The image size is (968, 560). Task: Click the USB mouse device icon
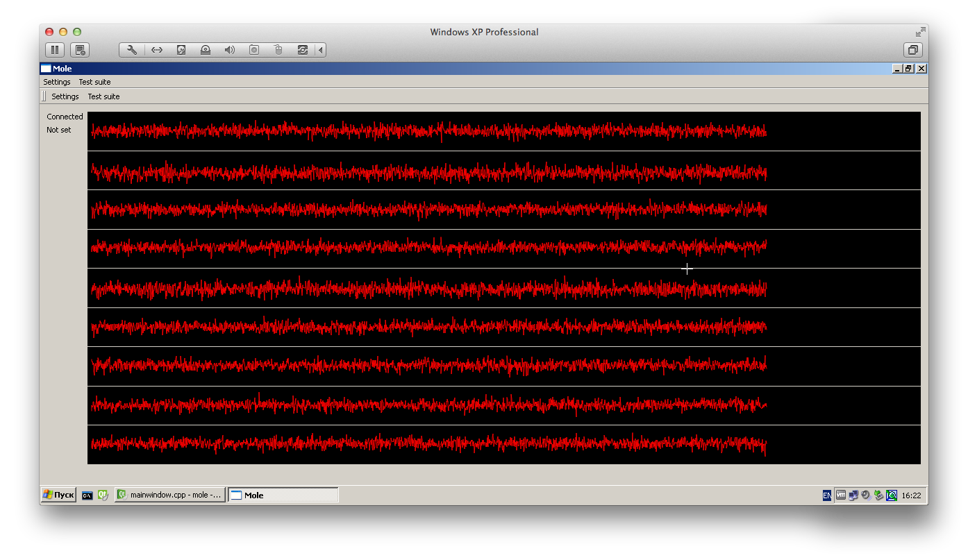(278, 50)
